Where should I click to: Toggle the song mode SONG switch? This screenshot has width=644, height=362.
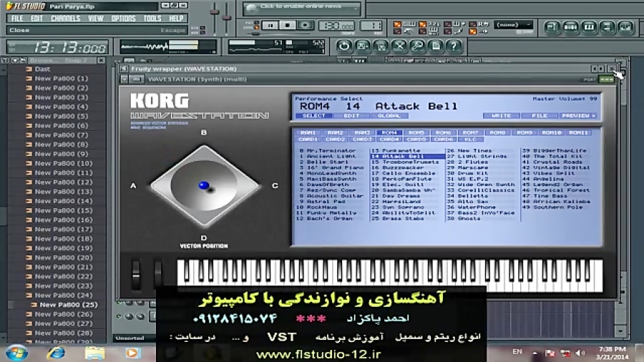click(x=257, y=28)
